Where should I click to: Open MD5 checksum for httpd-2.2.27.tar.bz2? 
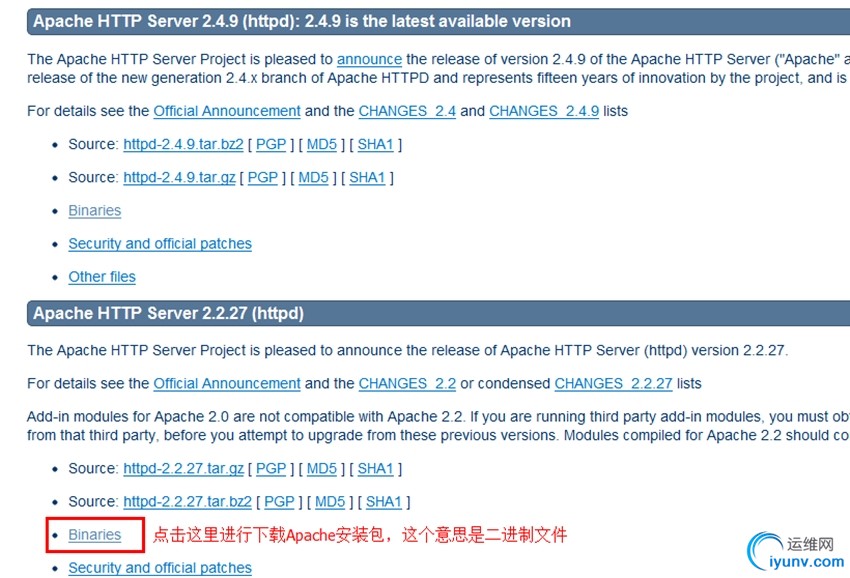point(330,502)
